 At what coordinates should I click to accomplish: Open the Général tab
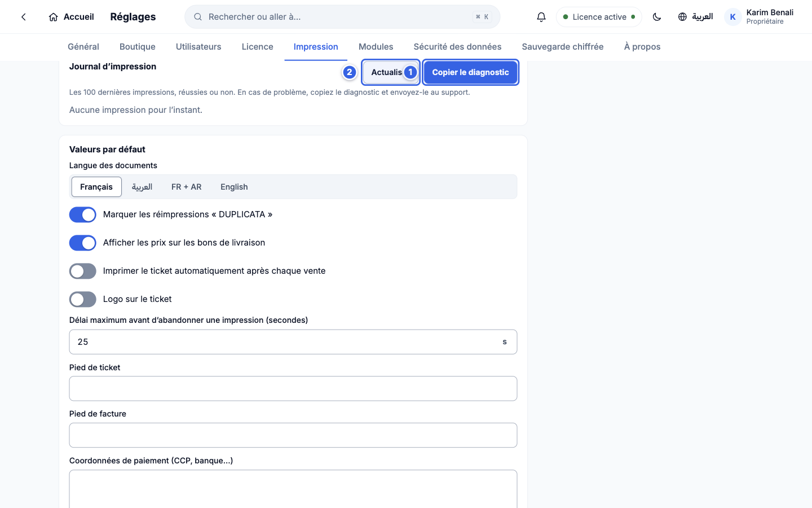coord(83,47)
